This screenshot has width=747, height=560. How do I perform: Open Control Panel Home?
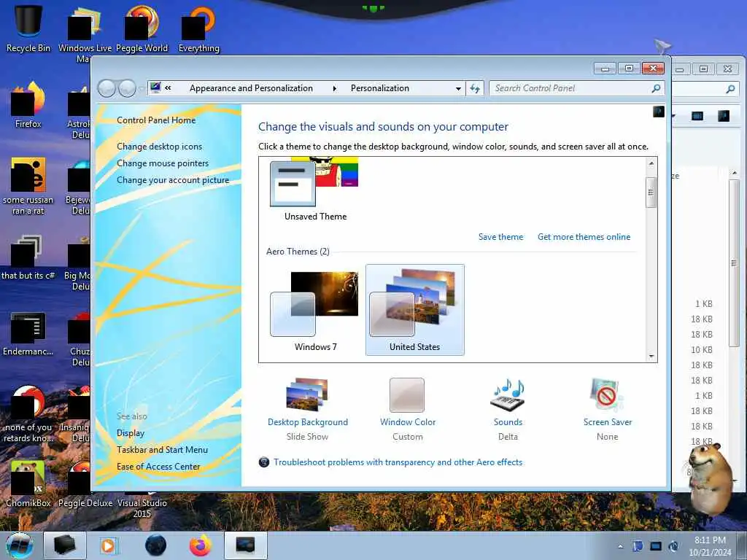(156, 120)
